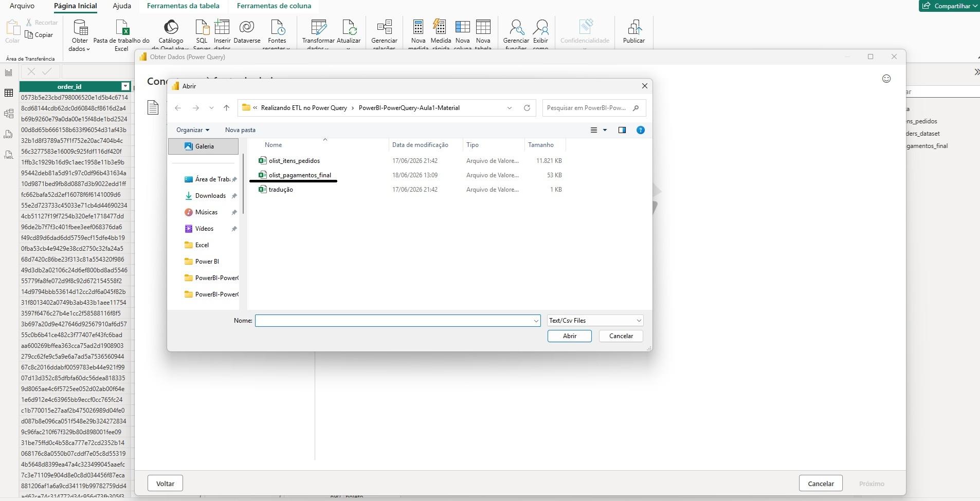Image resolution: width=980 pixels, height=501 pixels.
Task: Go back in Abrir dialog navigation
Action: 178,108
